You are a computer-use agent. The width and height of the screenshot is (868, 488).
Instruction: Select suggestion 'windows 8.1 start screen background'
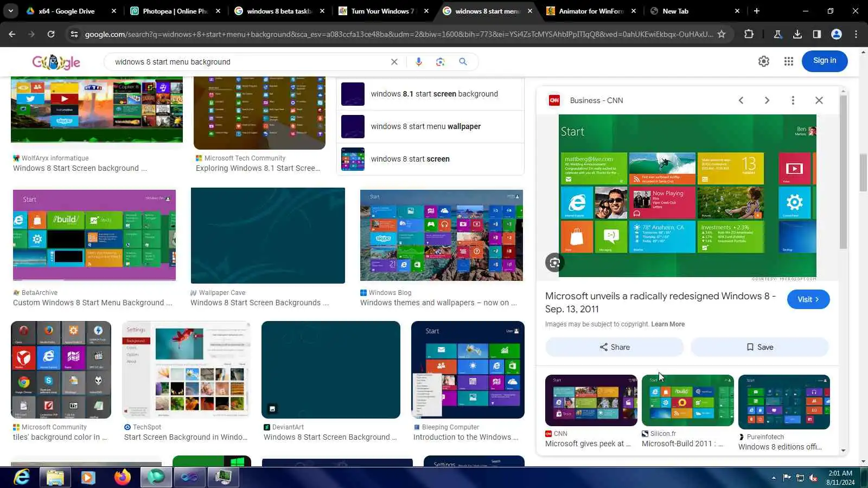click(430, 94)
